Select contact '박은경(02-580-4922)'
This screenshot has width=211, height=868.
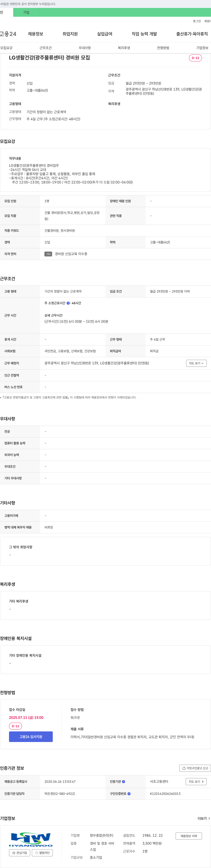pyautogui.click(x=60, y=794)
